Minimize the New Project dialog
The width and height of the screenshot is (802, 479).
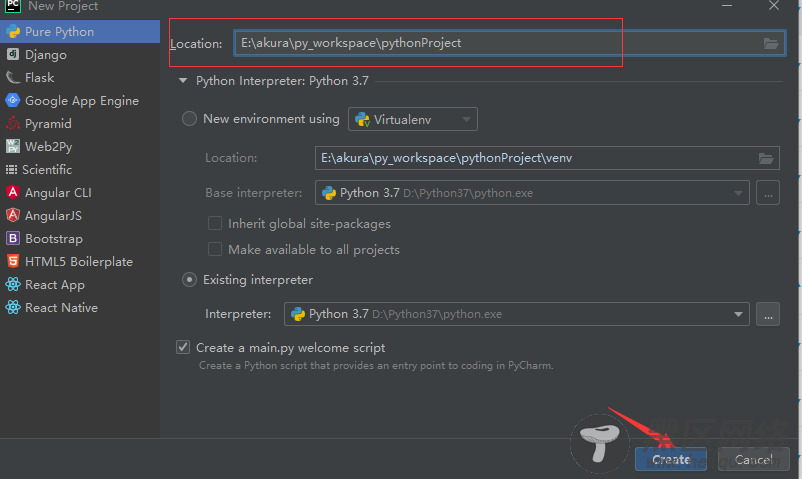(x=727, y=6)
